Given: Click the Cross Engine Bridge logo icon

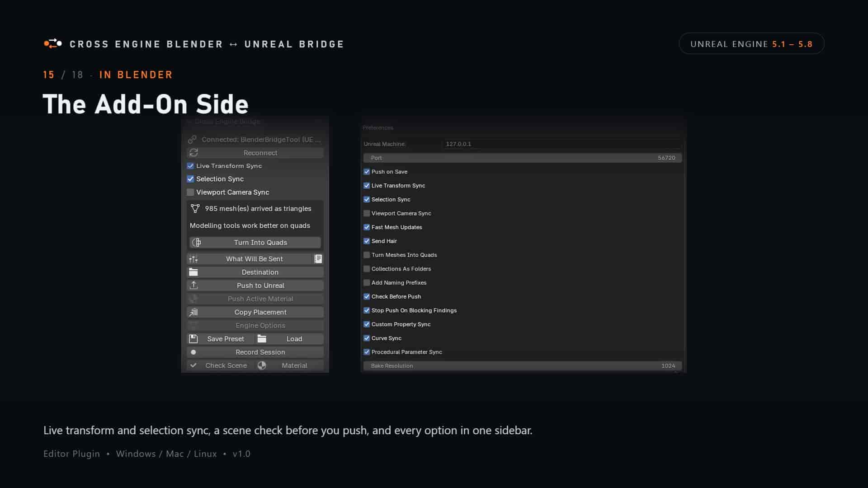Looking at the screenshot, I should click(53, 44).
